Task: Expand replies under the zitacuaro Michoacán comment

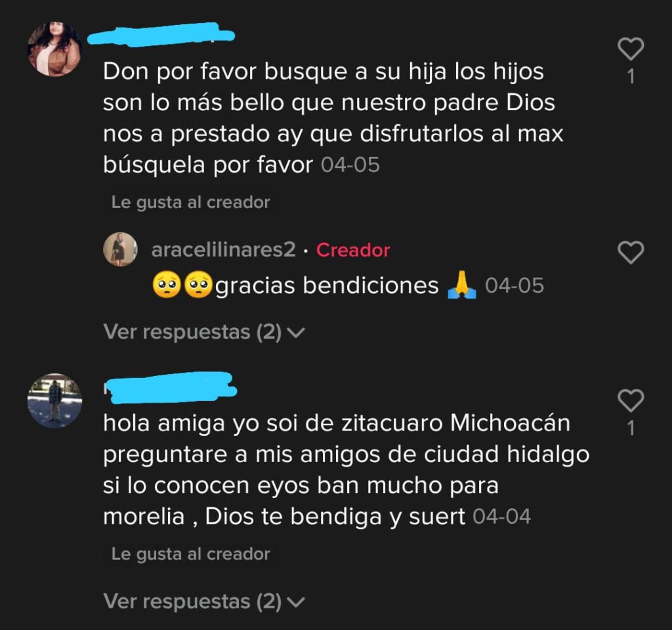Action: [x=204, y=601]
